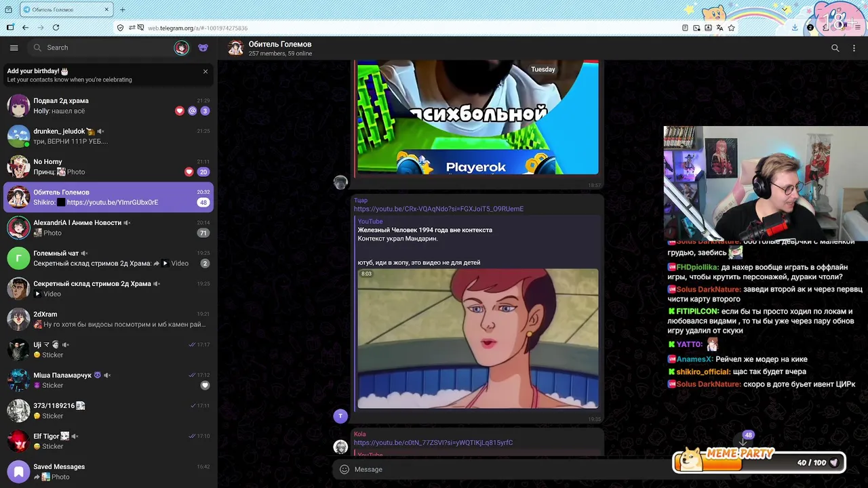This screenshot has height=488, width=868.
Task: Open Uji chat
Action: pyautogui.click(x=108, y=350)
